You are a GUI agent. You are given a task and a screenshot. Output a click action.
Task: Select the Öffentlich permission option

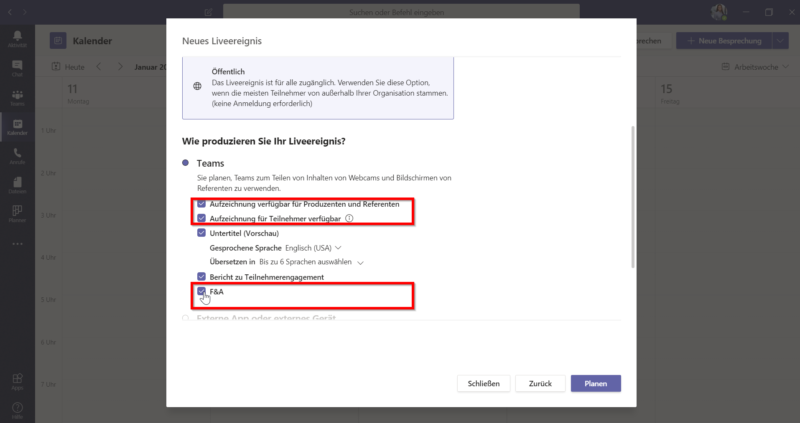[318, 88]
